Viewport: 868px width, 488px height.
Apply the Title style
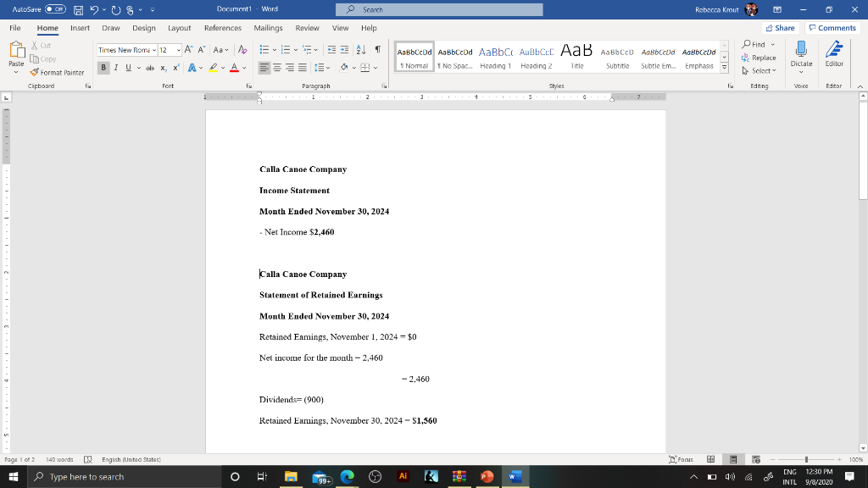pos(576,57)
